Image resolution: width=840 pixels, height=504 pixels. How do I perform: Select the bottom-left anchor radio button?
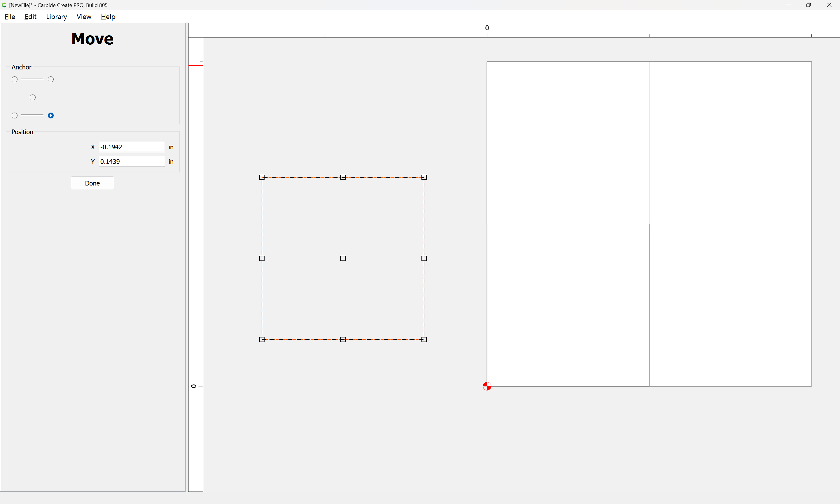pos(15,116)
